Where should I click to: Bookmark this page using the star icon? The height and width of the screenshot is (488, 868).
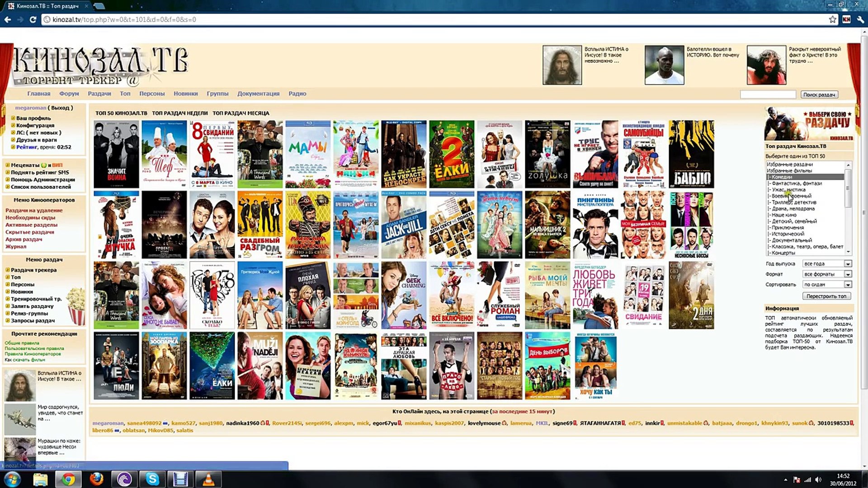click(832, 19)
